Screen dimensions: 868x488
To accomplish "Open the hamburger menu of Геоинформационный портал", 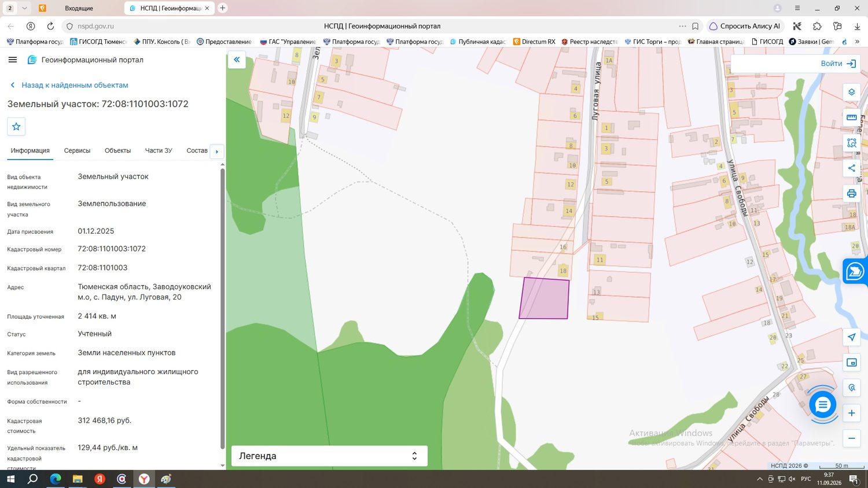I will tap(13, 60).
